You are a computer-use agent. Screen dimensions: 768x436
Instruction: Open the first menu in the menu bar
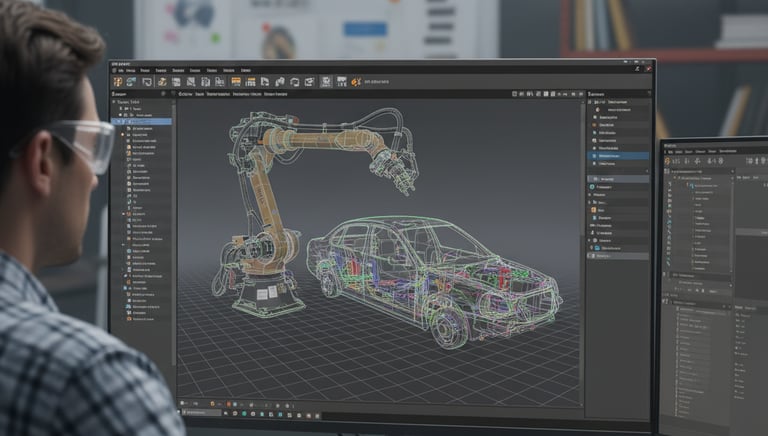click(120, 70)
